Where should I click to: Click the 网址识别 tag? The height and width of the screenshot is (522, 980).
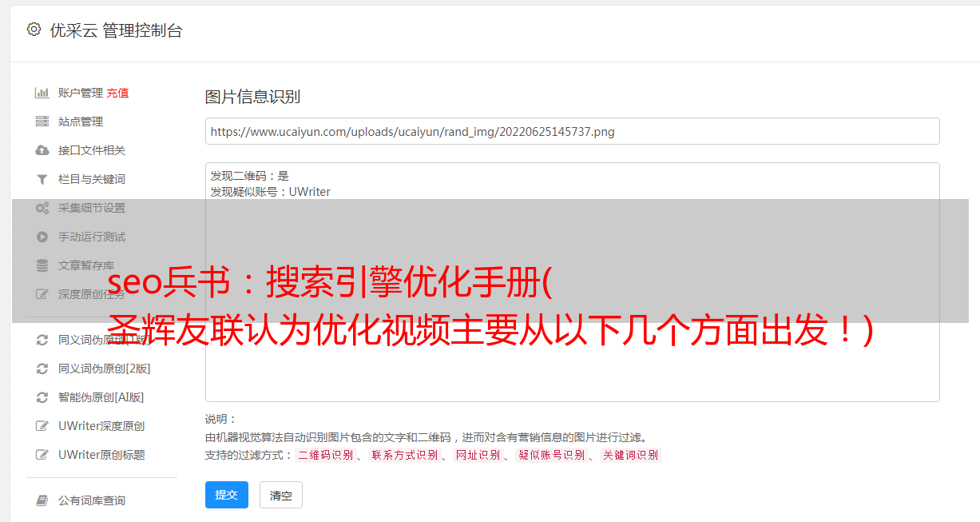click(x=478, y=455)
